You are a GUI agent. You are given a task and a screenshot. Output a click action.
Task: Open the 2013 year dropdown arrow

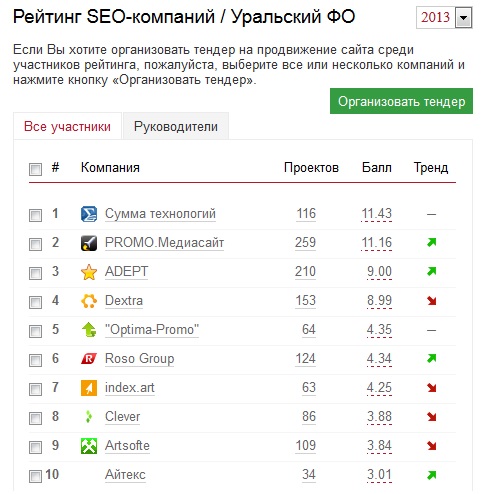coord(463,17)
